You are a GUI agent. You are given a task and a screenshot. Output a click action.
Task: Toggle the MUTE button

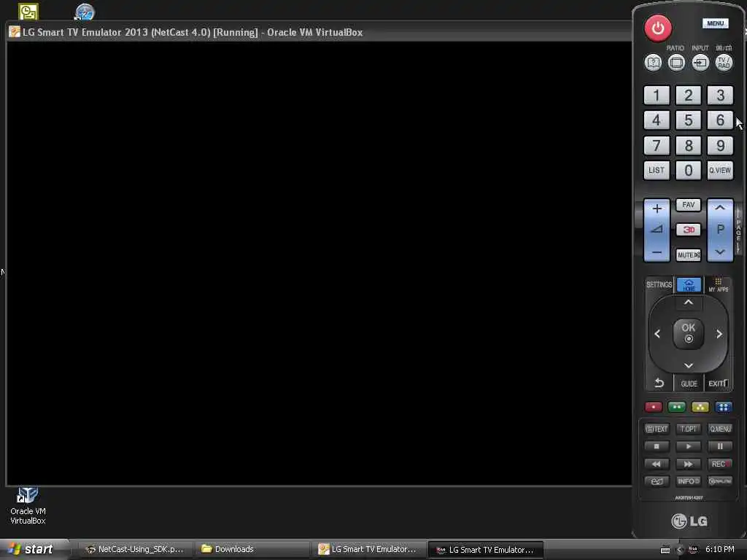(x=689, y=255)
